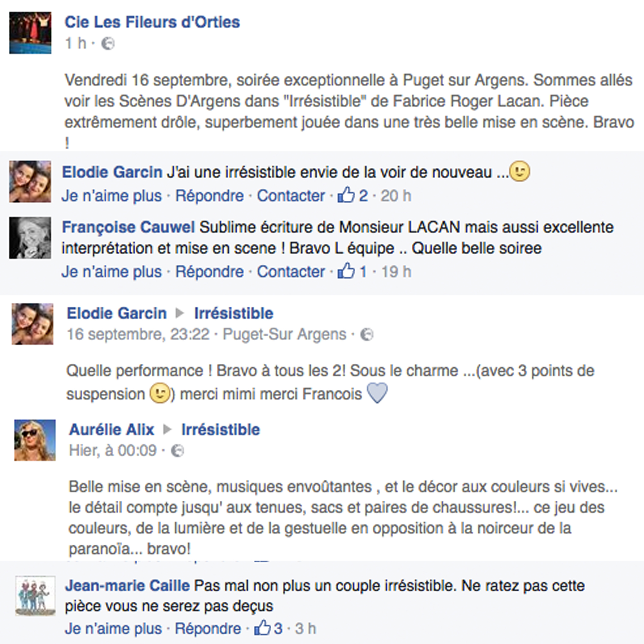Unlike Elodie Garcin's comment via Je n'aime plus
644x644 pixels.
coord(112,196)
